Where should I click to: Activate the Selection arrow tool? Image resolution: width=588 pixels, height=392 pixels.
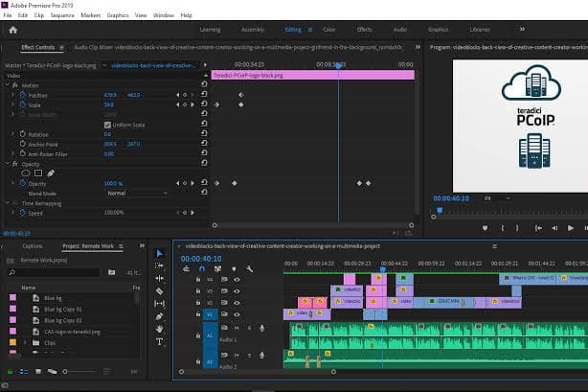tap(160, 254)
